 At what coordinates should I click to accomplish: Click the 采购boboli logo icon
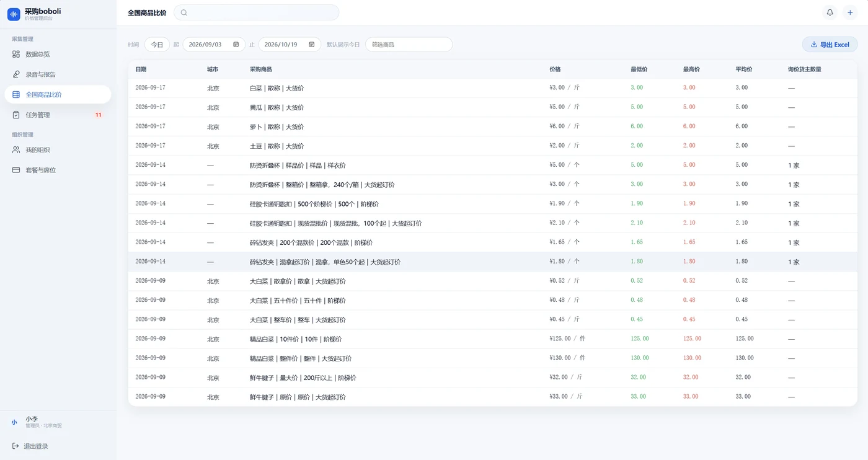pos(14,14)
